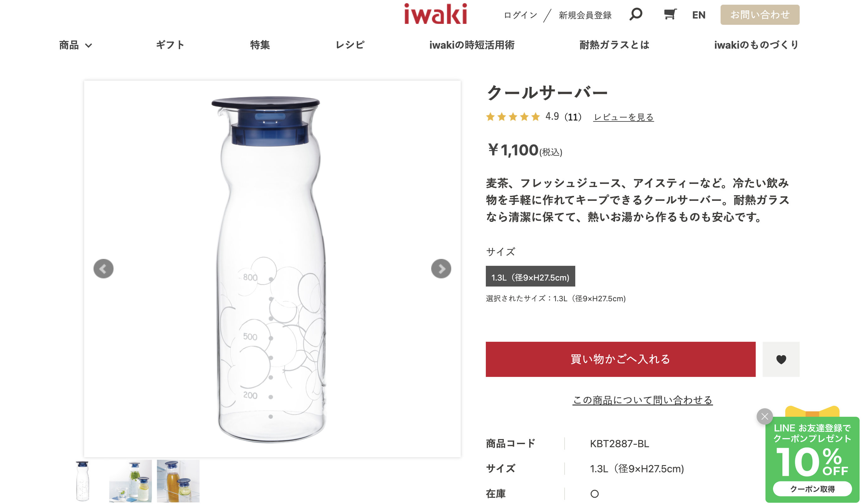This screenshot has width=864, height=504.
Task: Select the thumbnail with orange tea pitcher
Action: 178,481
